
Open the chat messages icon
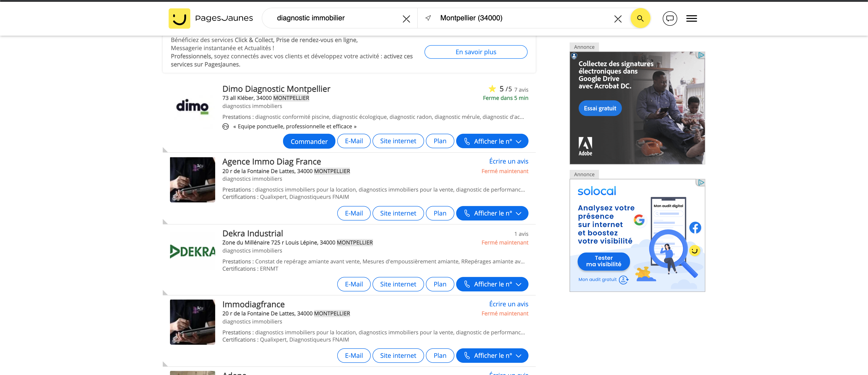coord(670,19)
